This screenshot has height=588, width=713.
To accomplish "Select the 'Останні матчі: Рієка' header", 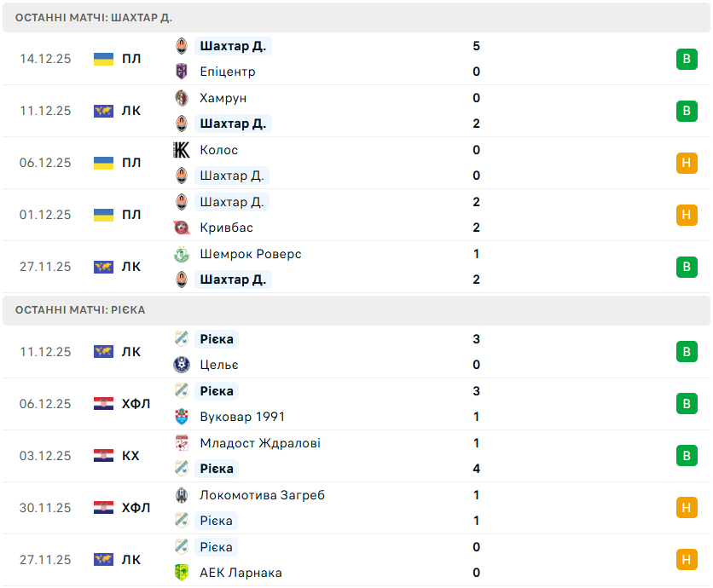I will pyautogui.click(x=80, y=310).
